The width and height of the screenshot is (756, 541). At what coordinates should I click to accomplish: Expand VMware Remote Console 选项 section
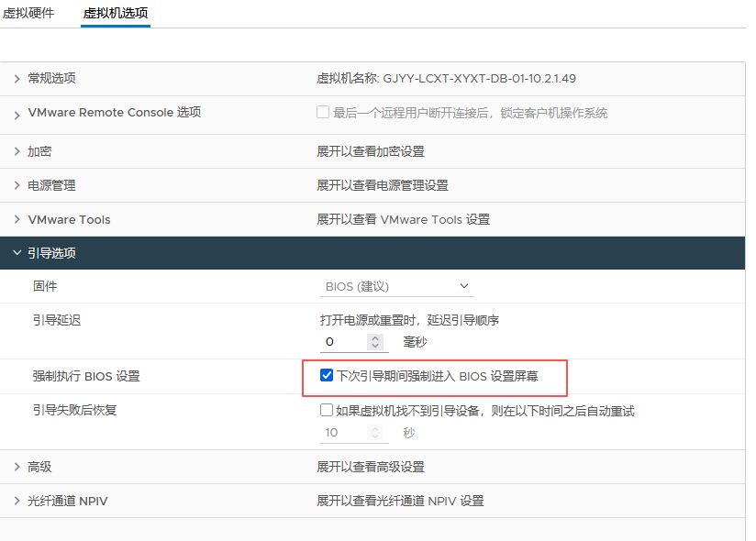[x=17, y=114]
